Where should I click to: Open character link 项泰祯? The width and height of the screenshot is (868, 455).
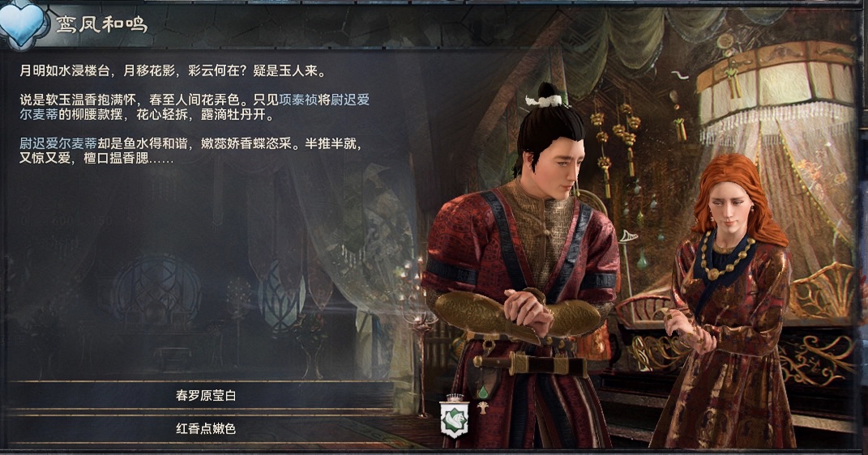(x=298, y=100)
